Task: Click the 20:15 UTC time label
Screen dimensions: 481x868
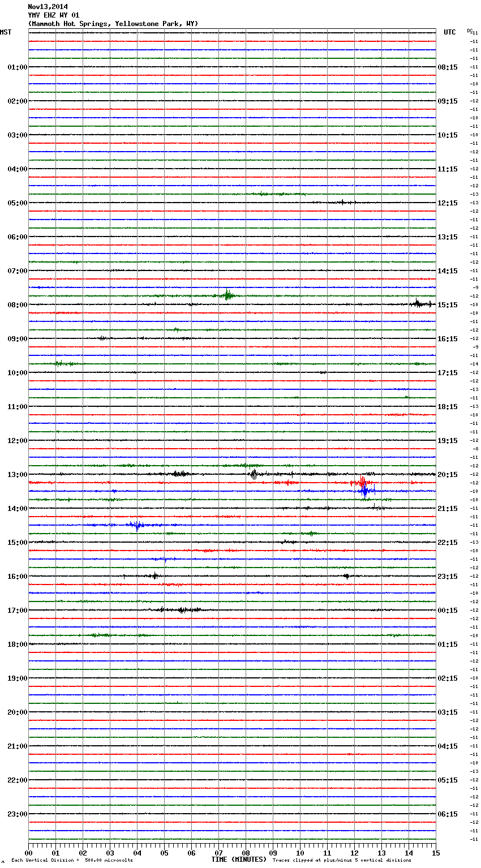Action: coord(448,475)
